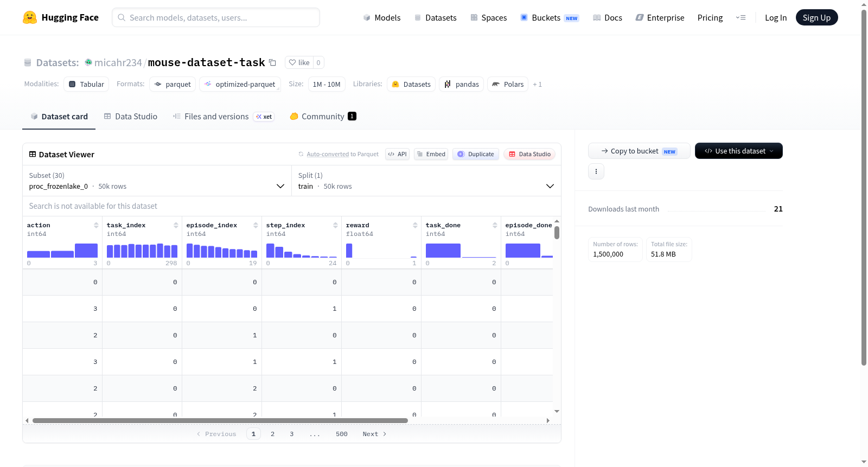Click the task_index column histogram
This screenshot has width=868, height=467.
(142, 250)
